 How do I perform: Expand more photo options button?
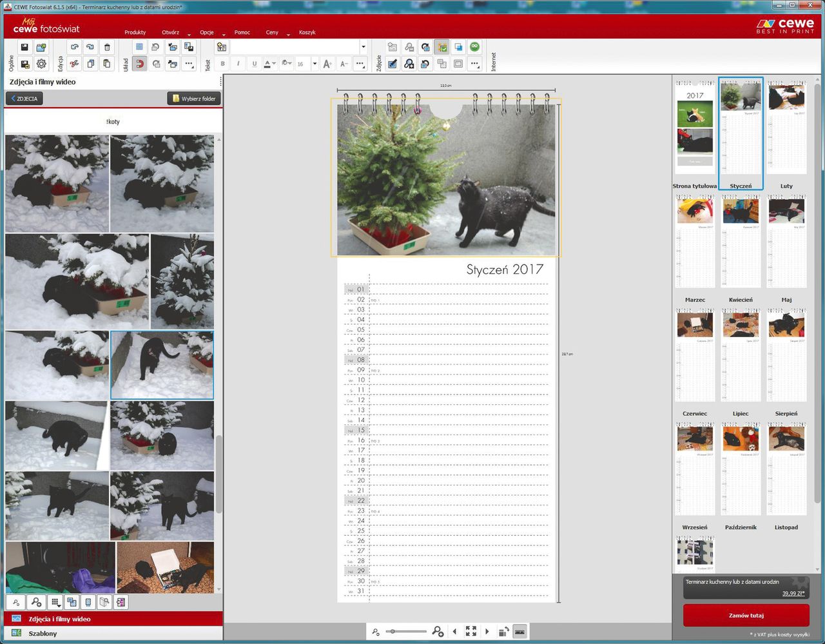tap(474, 64)
